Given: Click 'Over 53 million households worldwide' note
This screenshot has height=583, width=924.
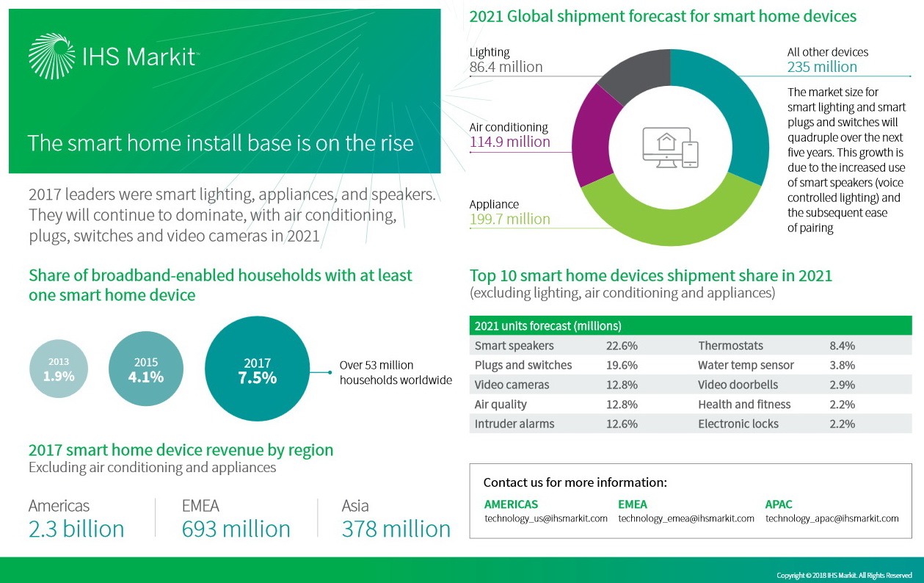Looking at the screenshot, I should [x=396, y=372].
